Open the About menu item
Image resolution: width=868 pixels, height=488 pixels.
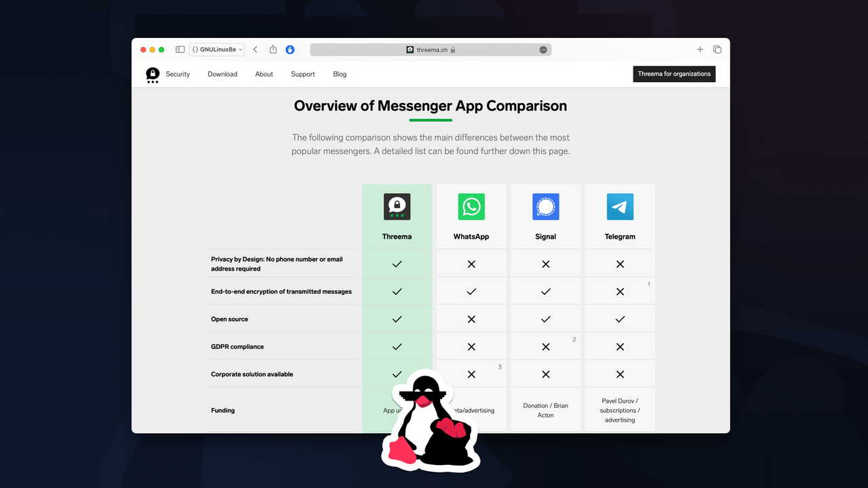tap(264, 75)
